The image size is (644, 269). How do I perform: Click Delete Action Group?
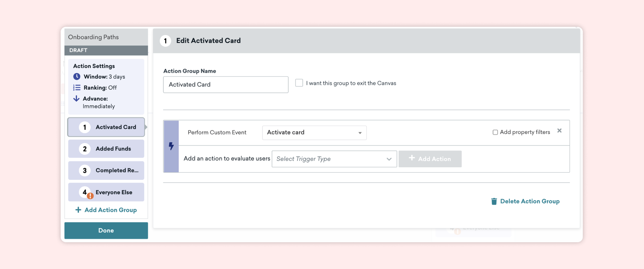coord(525,201)
